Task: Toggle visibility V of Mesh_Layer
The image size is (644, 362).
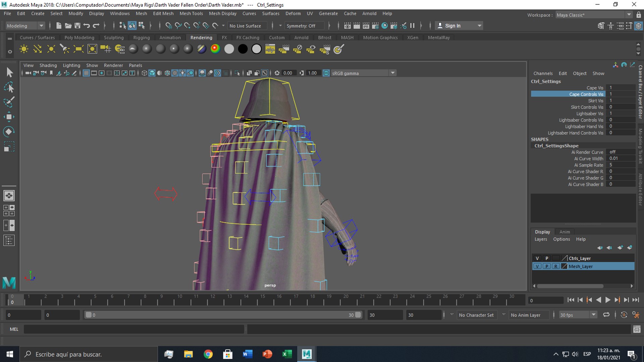Action: pos(537,266)
